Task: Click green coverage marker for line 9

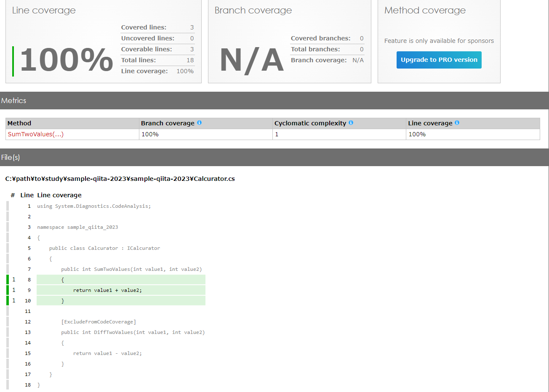Action: point(8,290)
